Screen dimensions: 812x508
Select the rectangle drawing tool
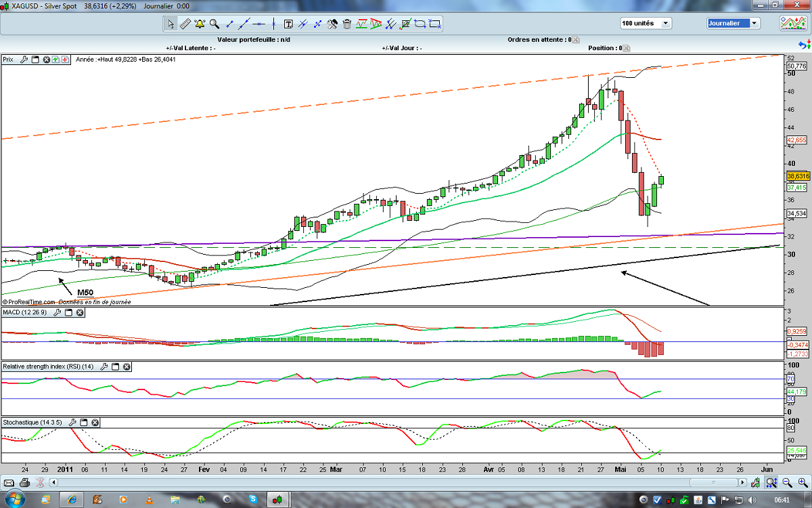click(x=434, y=24)
